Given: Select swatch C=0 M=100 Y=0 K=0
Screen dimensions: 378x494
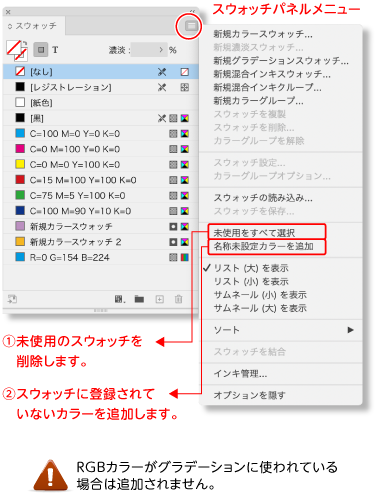Looking at the screenshot, I should (x=101, y=149).
